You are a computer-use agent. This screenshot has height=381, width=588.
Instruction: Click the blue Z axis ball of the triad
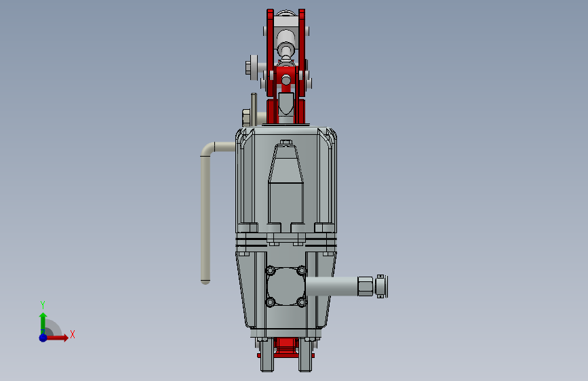click(43, 338)
